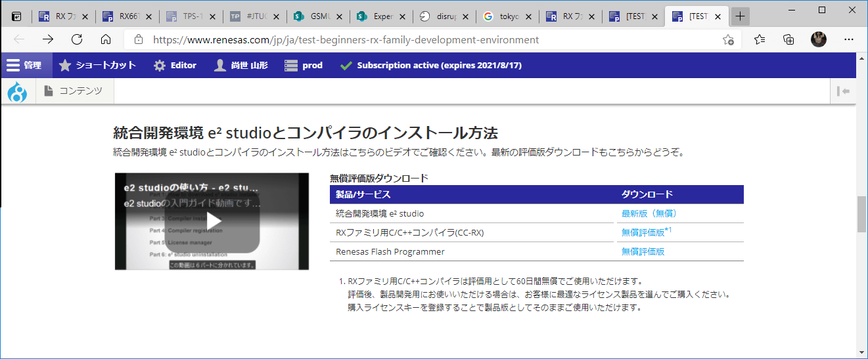This screenshot has width=868, height=359.
Task: Open the browser Collections panel
Action: (x=789, y=39)
